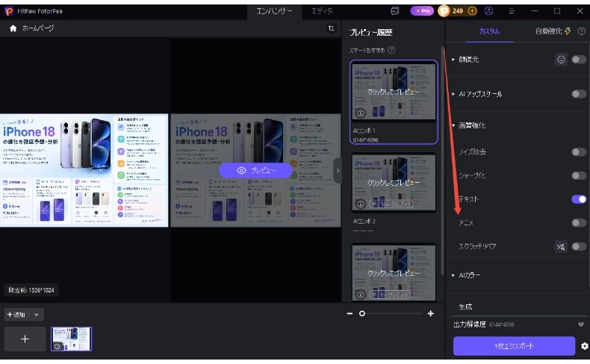This screenshot has height=364, width=590.
Task: Toggle the AI アップスケール switch
Action: [579, 94]
